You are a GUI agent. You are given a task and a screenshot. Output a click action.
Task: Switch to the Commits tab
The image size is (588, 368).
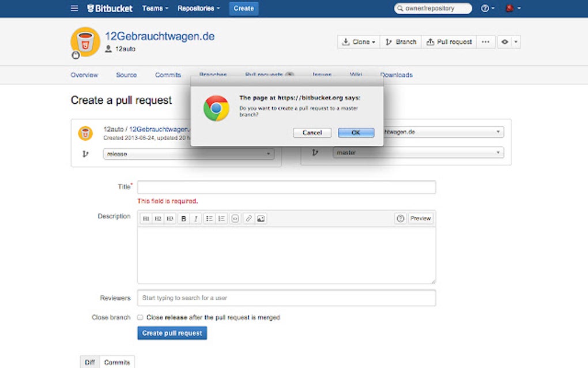pyautogui.click(x=168, y=75)
